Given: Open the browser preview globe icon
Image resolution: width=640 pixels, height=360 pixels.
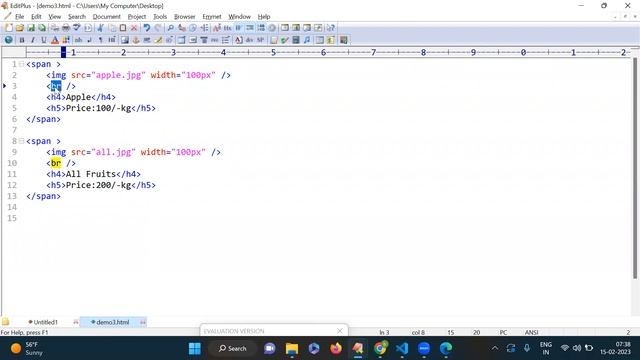Looking at the screenshot, I should pos(9,40).
